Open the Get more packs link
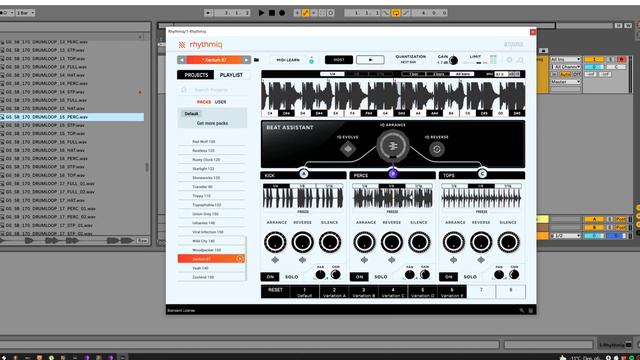Viewport: 640px width, 360px height. pos(212,123)
